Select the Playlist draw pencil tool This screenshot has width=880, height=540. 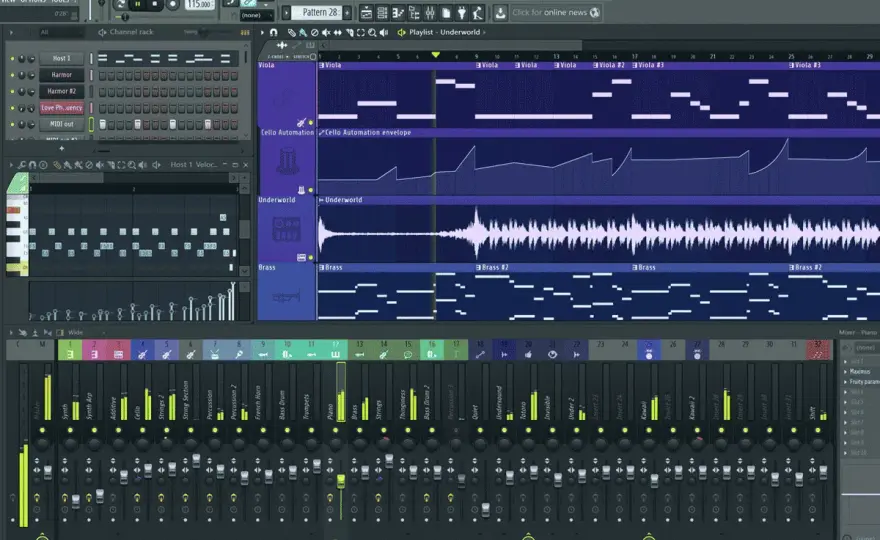click(x=291, y=33)
